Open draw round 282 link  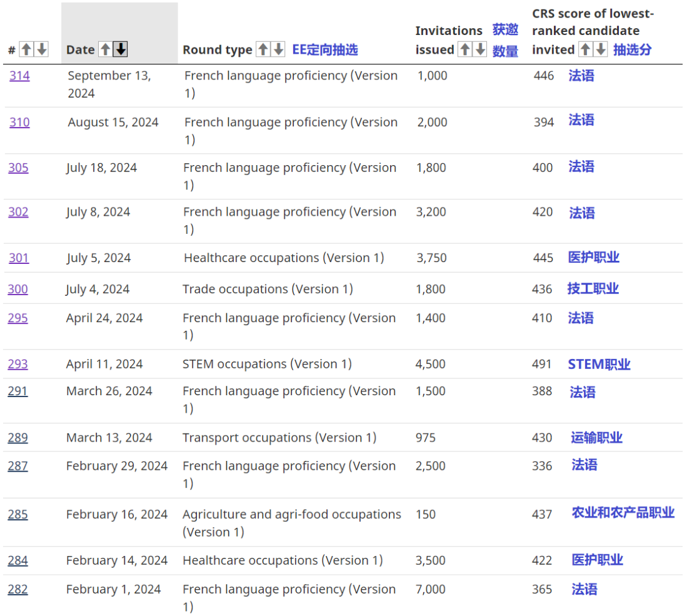(x=18, y=589)
